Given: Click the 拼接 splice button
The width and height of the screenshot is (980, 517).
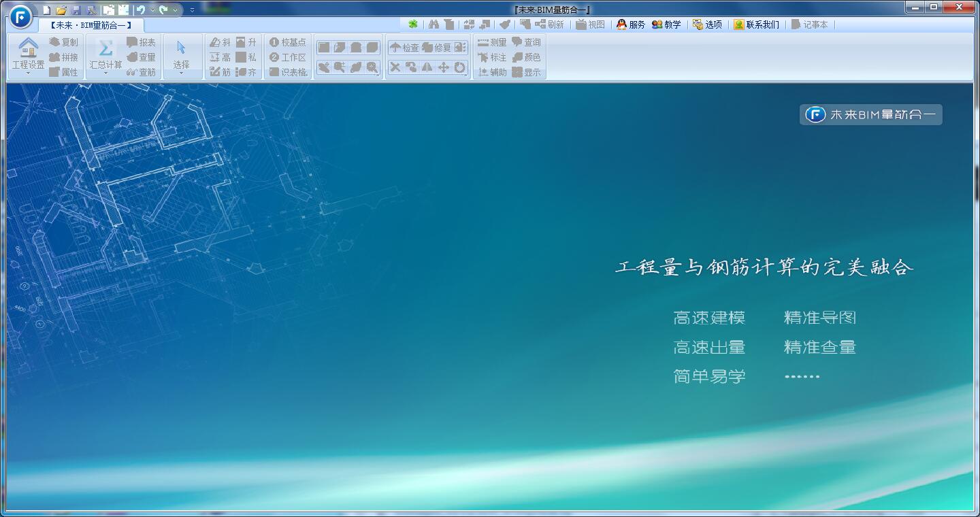Looking at the screenshot, I should point(63,57).
